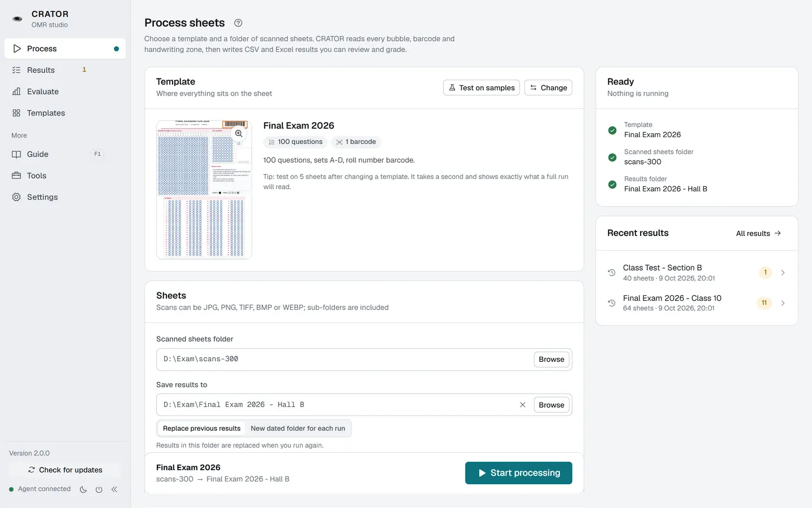Open the Templates section

[x=65, y=113]
